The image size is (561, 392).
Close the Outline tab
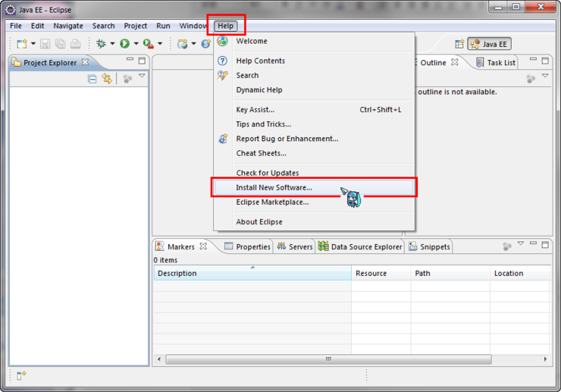click(x=455, y=62)
